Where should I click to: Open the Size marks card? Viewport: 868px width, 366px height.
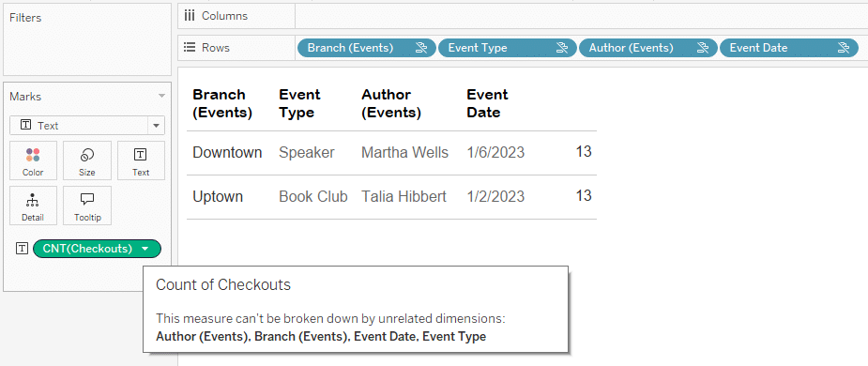point(87,160)
